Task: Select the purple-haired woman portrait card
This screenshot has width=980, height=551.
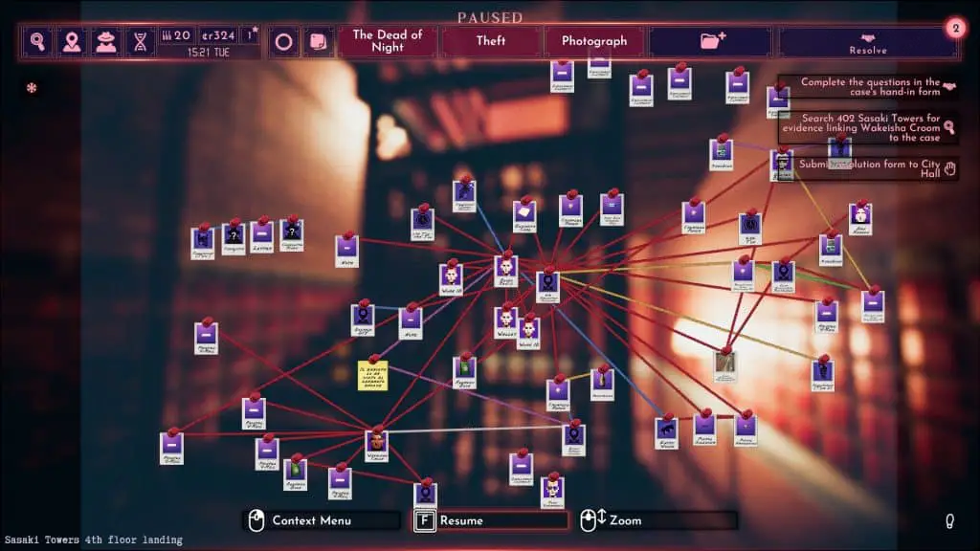Action: point(860,219)
